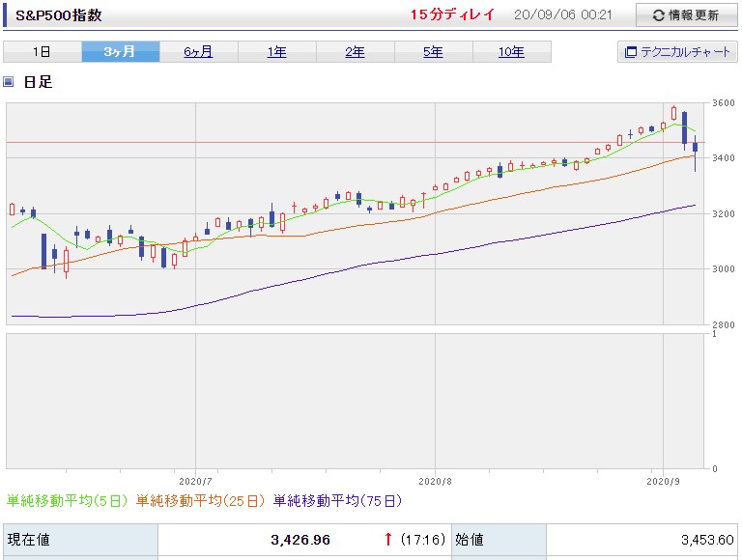Click the 3400 price axis label
Viewport: 742px width, 560px height.
(x=724, y=158)
